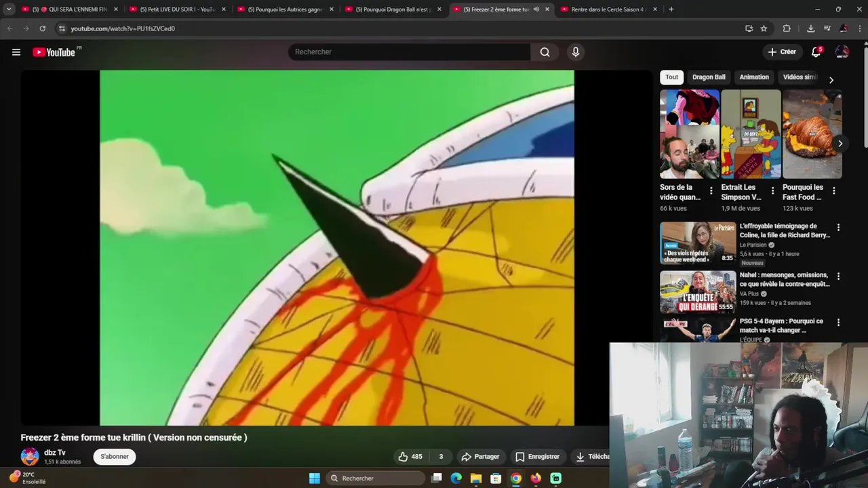Open a new browser tab
The image size is (868, 488).
(x=671, y=9)
